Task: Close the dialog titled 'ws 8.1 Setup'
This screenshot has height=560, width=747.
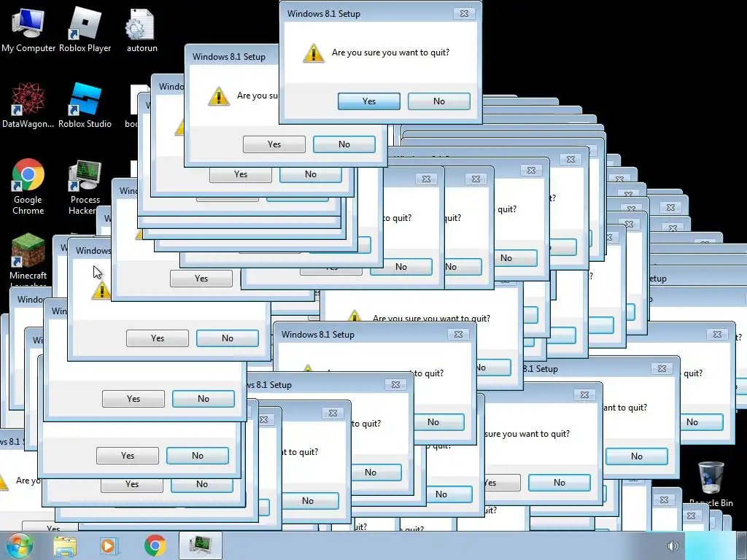Action: coord(395,385)
